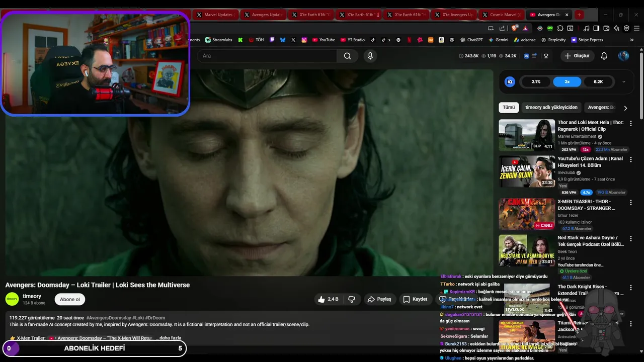Expand description with ...daha fazla
Viewport: 644px width, 362px height.
tap(168, 338)
